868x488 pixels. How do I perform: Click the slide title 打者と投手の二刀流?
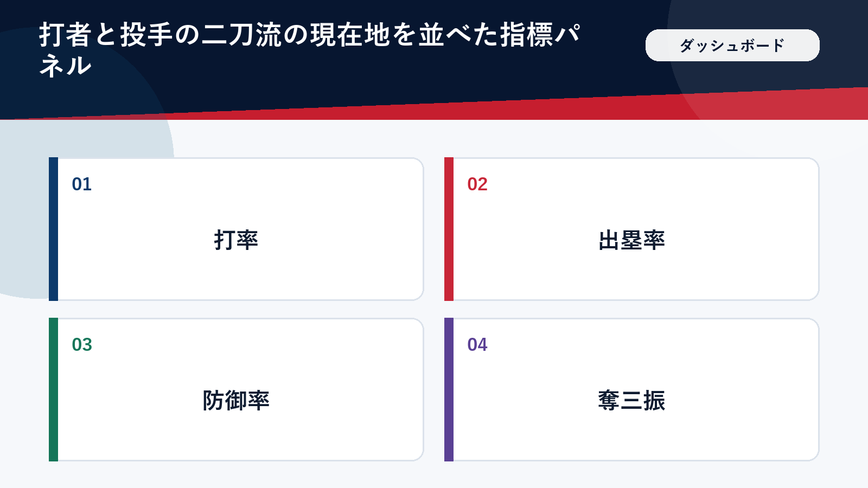(x=160, y=35)
